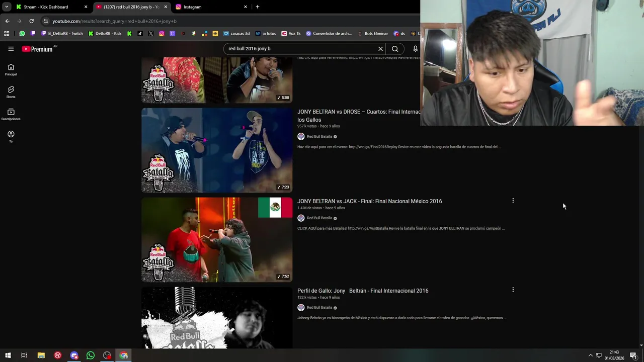644x362 pixels.
Task: Open Principal in YouTube sidebar
Action: (11, 70)
